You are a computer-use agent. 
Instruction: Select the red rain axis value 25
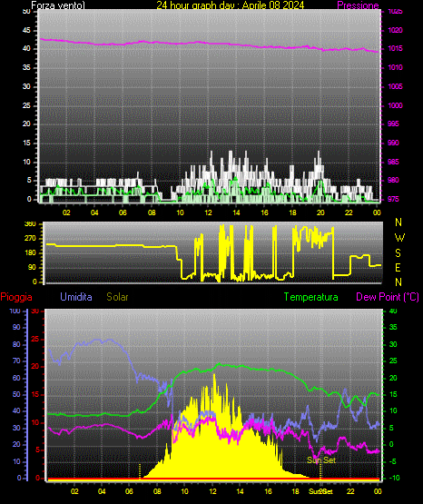[35, 339]
